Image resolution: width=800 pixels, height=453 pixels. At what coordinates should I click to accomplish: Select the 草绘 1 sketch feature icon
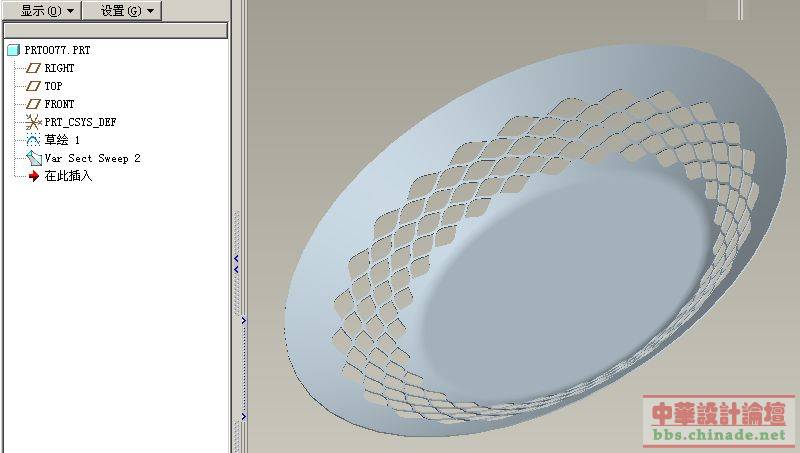(x=33, y=140)
